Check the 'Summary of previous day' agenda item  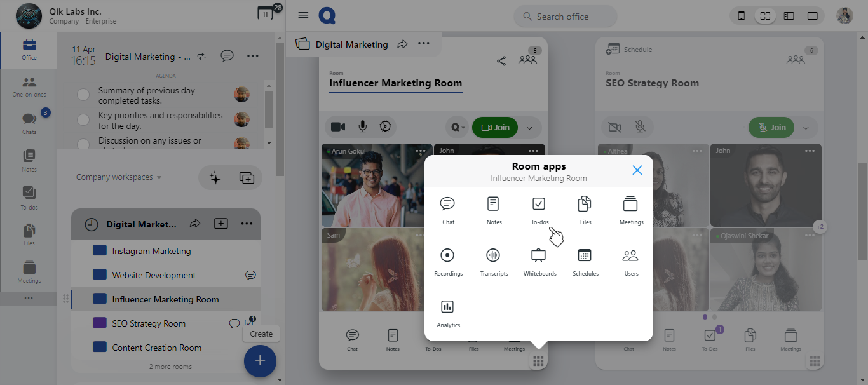(83, 95)
